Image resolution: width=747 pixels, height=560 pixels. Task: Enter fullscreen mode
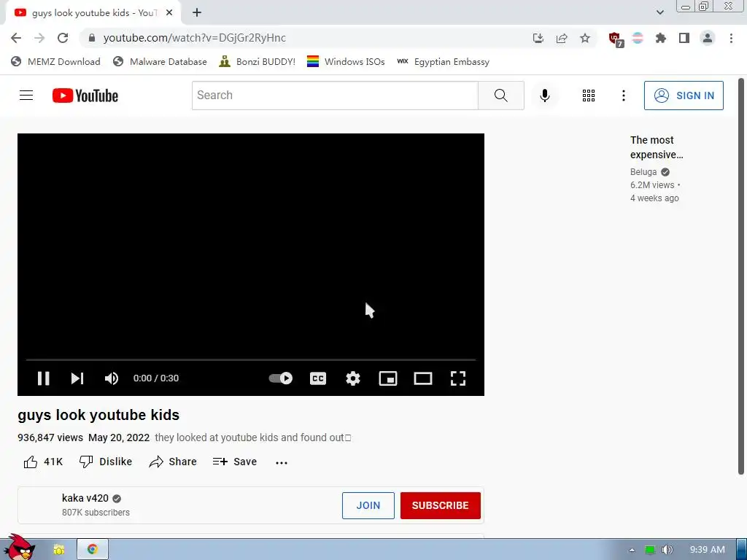458,378
